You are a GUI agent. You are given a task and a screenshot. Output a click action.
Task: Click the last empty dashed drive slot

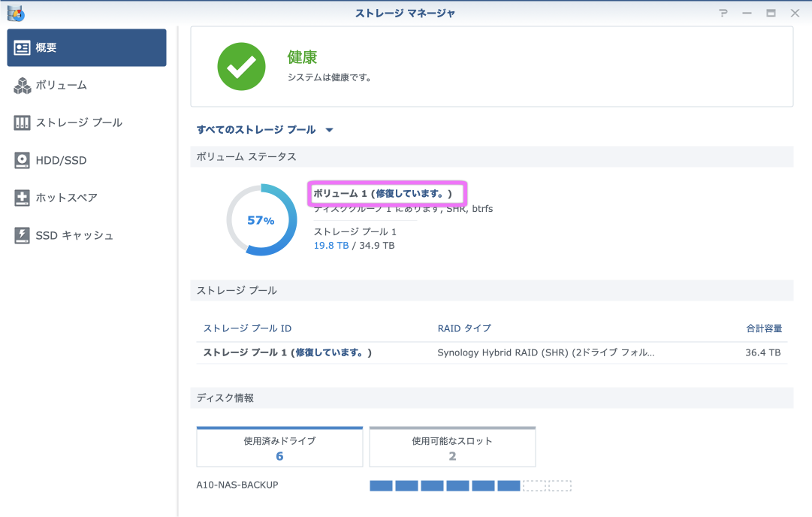click(x=560, y=485)
